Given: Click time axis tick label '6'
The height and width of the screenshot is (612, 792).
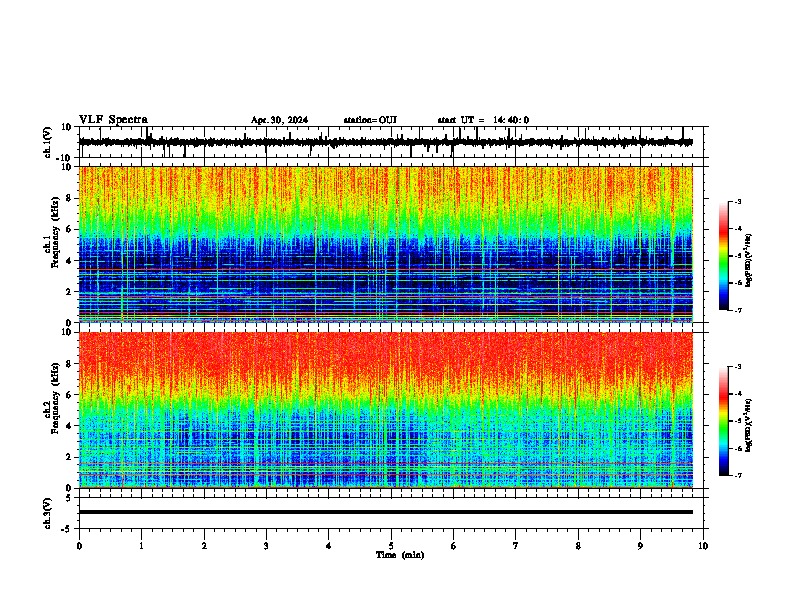Looking at the screenshot, I should point(454,546).
